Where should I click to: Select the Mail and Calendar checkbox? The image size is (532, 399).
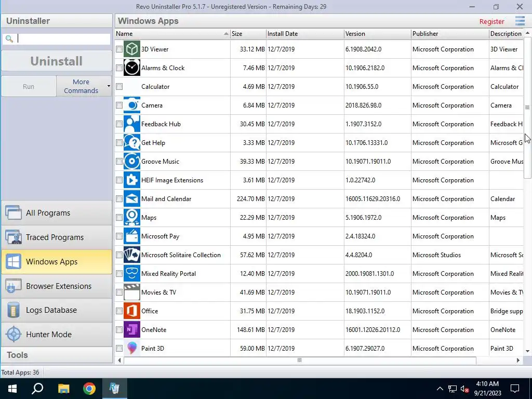(x=119, y=199)
